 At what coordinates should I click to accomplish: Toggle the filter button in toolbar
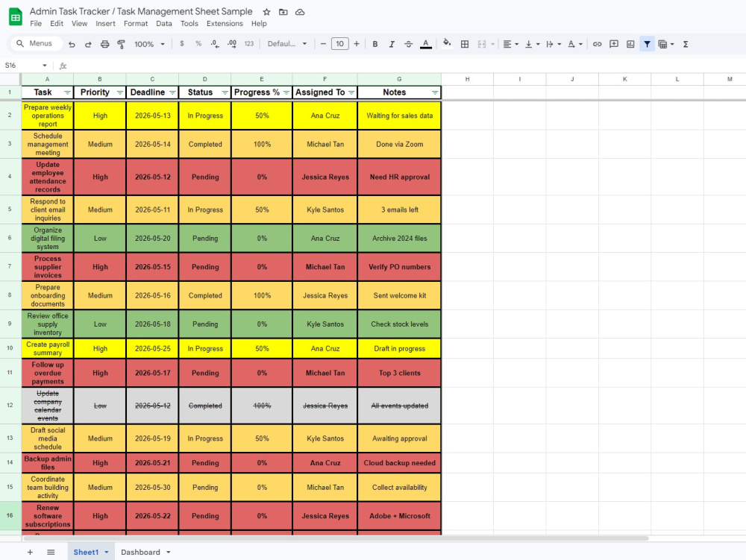(647, 44)
